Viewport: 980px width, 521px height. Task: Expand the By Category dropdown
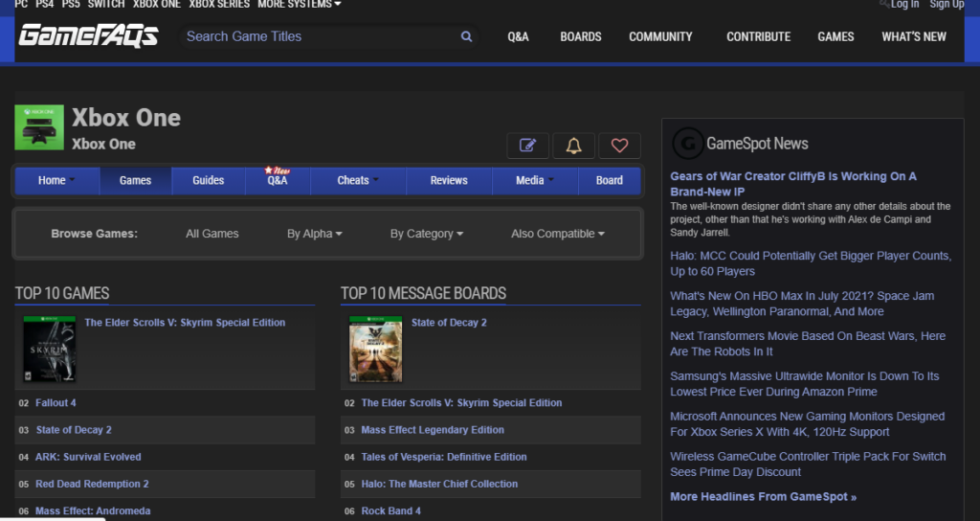point(427,234)
